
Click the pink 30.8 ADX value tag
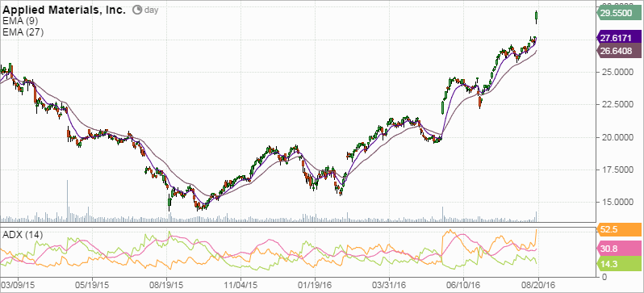click(618, 249)
